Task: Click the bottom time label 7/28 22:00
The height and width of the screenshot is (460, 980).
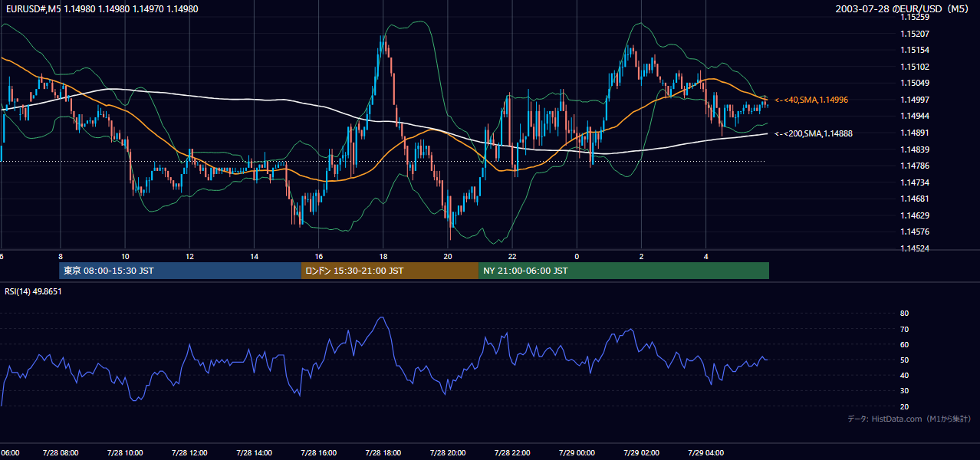Action: coord(512,453)
